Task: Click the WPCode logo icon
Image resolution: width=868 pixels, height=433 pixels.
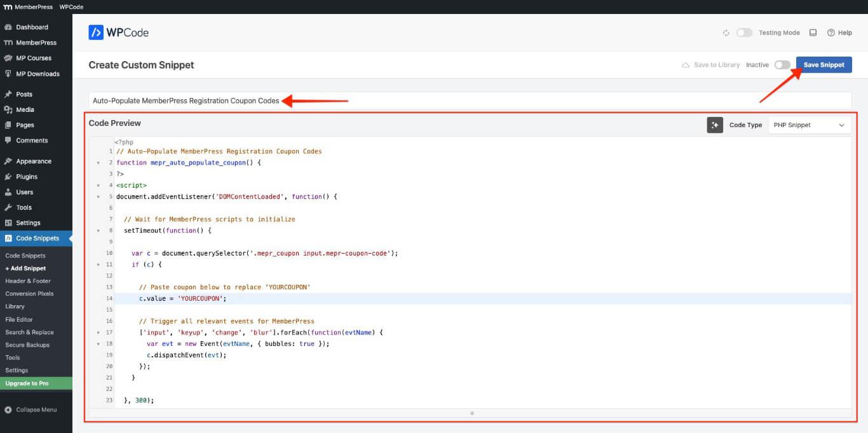Action: [97, 32]
